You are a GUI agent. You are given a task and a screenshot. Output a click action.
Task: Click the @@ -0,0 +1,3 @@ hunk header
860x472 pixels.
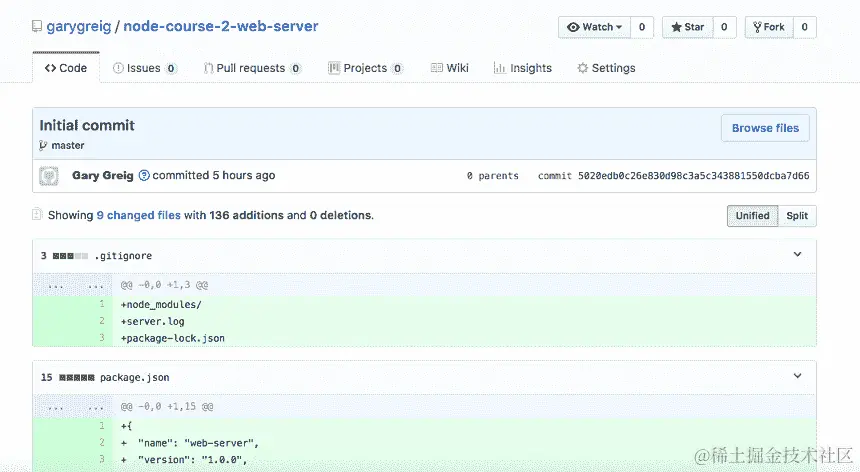tap(164, 285)
